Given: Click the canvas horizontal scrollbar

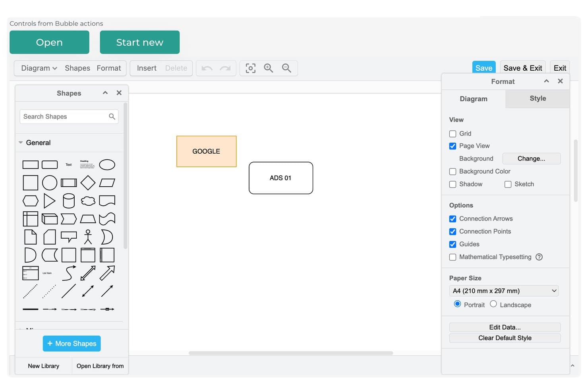Looking at the screenshot, I should pyautogui.click(x=291, y=353).
